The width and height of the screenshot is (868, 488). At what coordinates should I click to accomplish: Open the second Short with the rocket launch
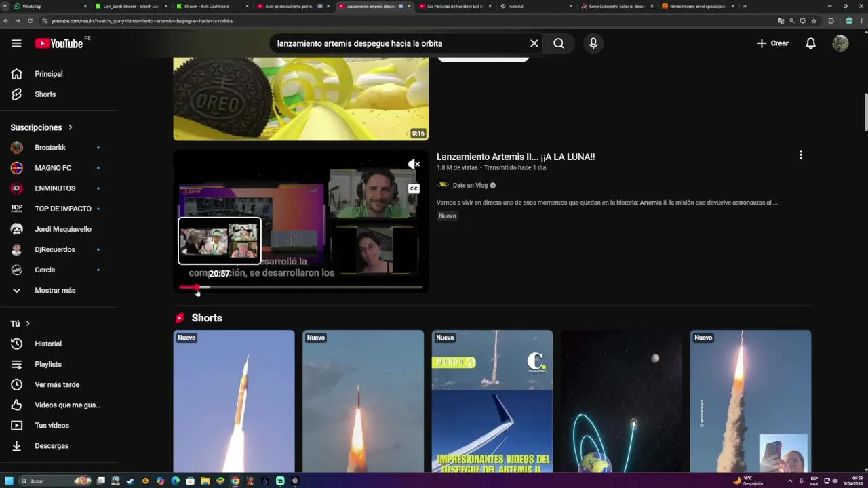click(x=363, y=401)
